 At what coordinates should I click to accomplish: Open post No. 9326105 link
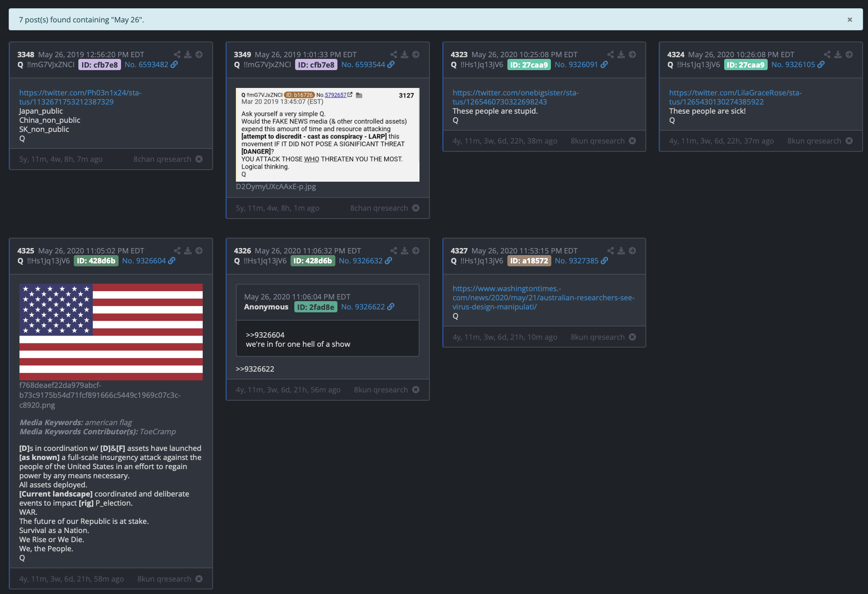(x=798, y=65)
